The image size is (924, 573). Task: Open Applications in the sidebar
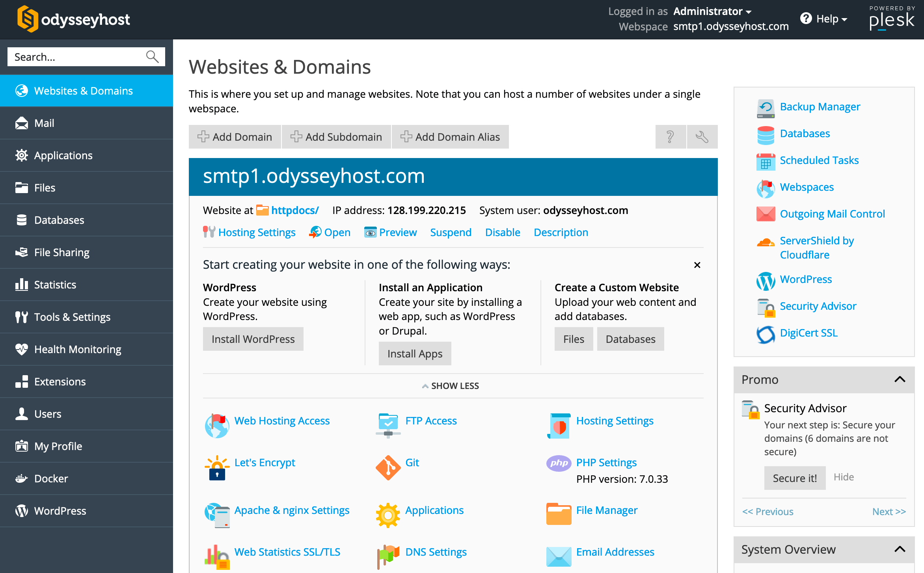[86, 155]
